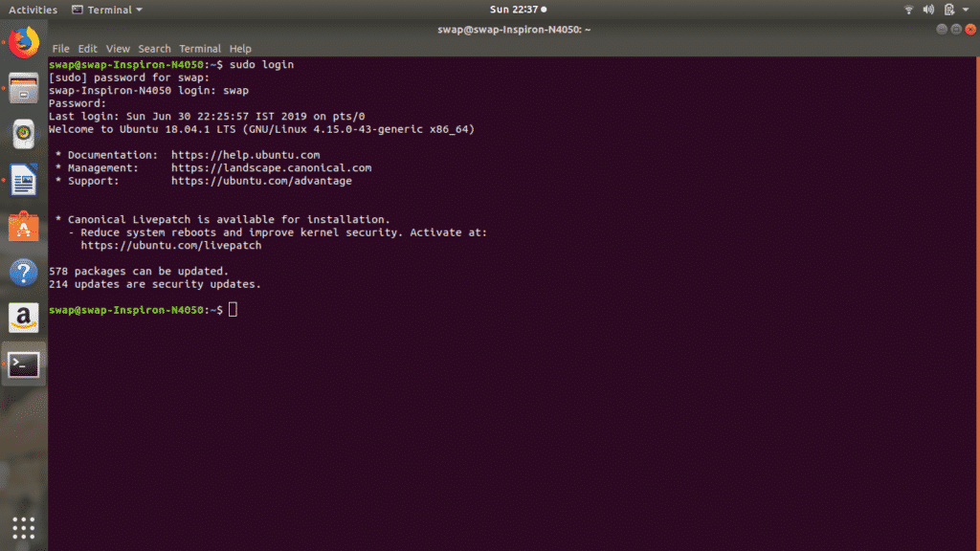Click the https://help.ubuntu.com link
Viewport: 980px width, 551px height.
pyautogui.click(x=246, y=155)
